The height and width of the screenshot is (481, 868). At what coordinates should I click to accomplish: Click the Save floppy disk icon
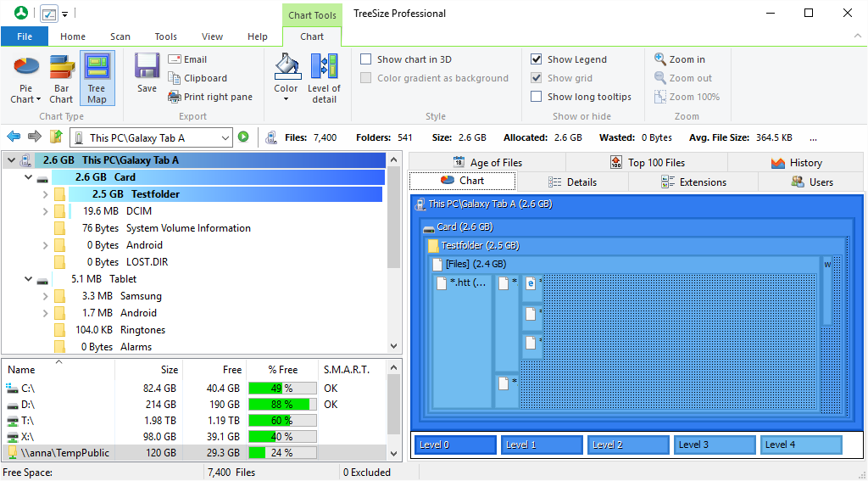click(x=147, y=68)
